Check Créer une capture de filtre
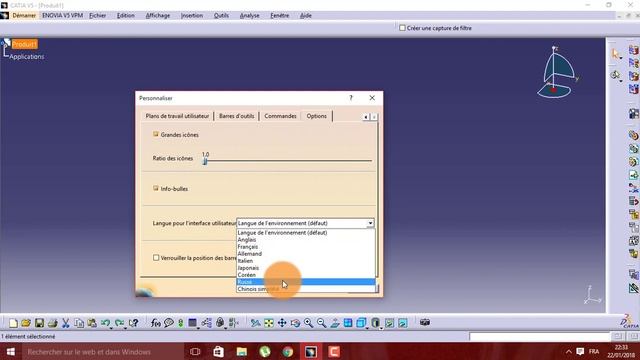640x360 pixels. 402,28
